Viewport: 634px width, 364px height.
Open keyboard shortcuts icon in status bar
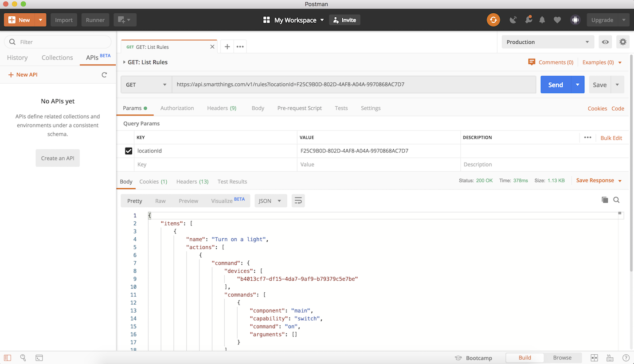[x=610, y=358]
